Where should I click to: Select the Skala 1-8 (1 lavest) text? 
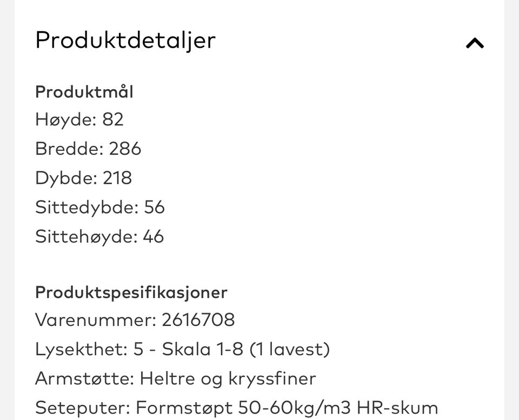245,350
